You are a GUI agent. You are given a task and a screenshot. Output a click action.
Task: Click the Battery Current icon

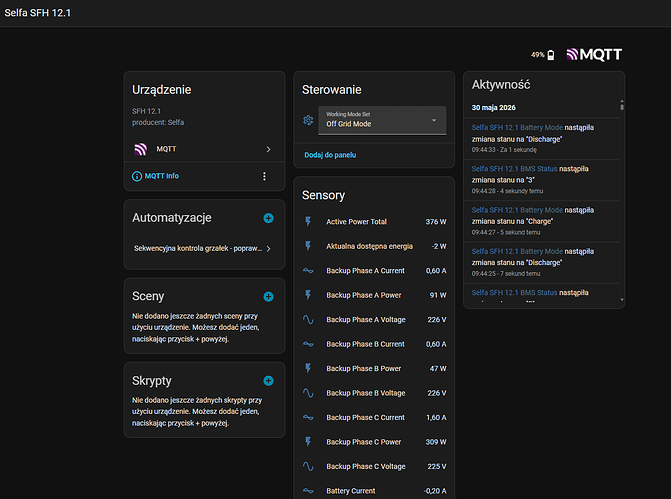pos(308,490)
